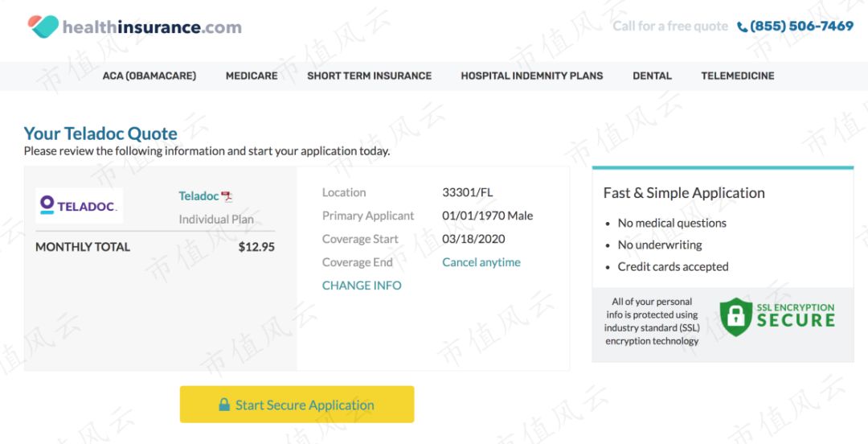Choose the Telemedicine navigation item
Image resolution: width=868 pixels, height=444 pixels.
[x=738, y=76]
